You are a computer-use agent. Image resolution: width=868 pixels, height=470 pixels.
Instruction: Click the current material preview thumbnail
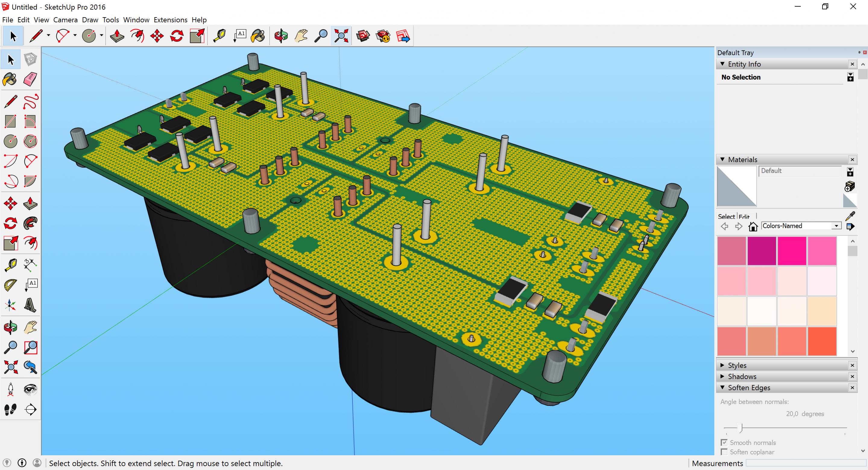pos(737,186)
